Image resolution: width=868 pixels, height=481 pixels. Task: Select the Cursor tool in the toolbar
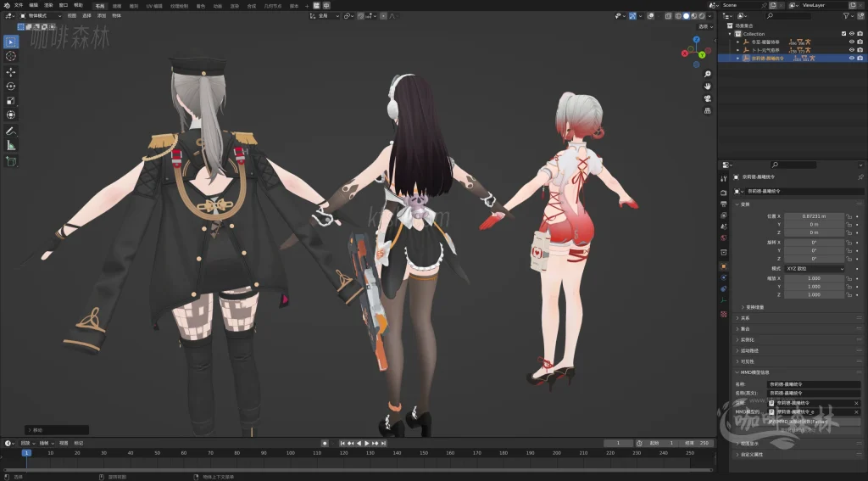[10, 56]
